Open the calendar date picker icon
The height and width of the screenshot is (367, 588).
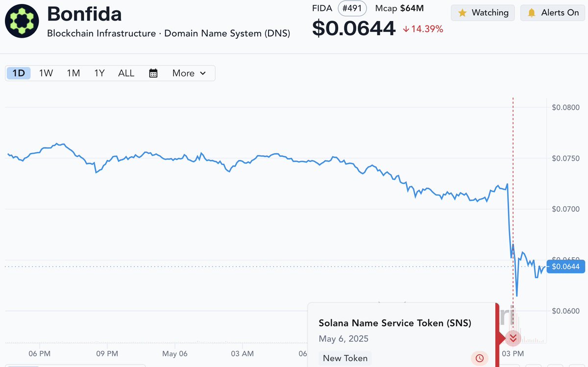[x=153, y=73]
